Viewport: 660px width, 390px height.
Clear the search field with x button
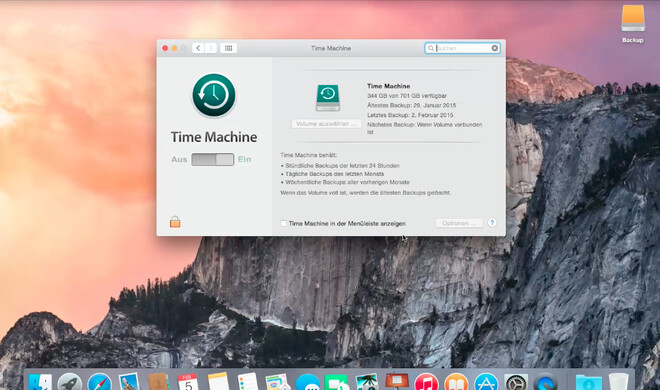495,48
